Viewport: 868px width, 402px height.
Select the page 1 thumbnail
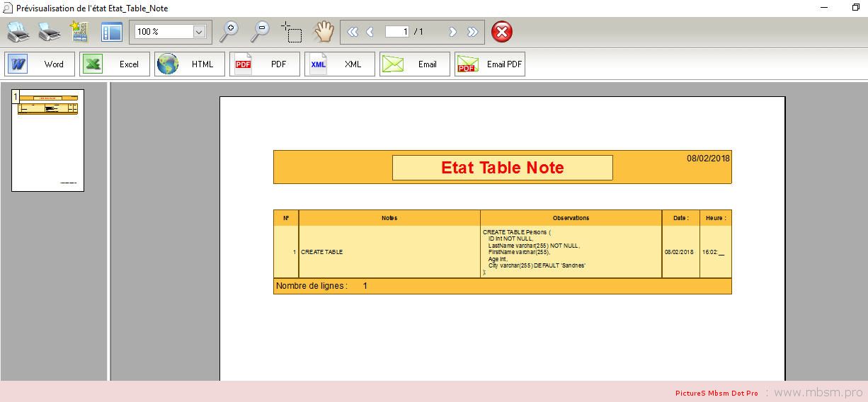click(47, 140)
